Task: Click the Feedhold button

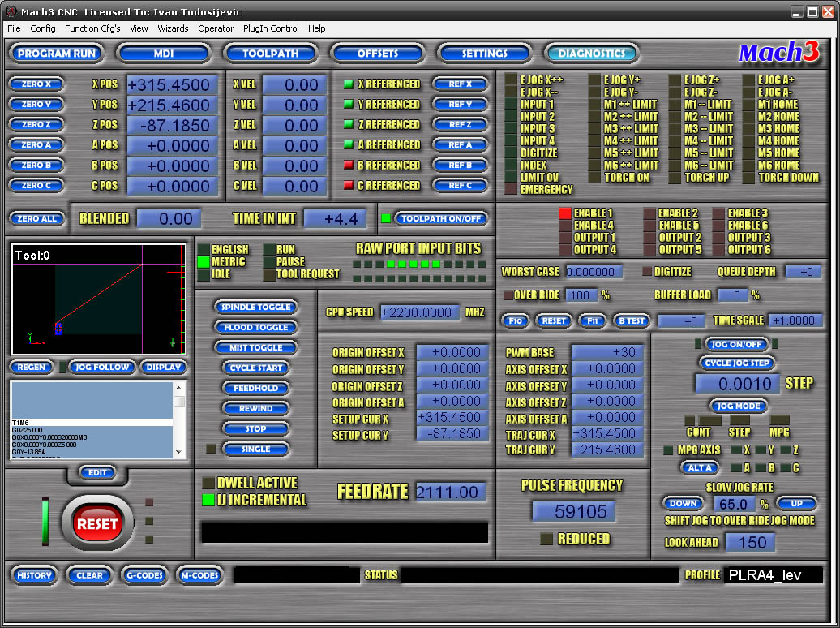Action: pyautogui.click(x=256, y=389)
